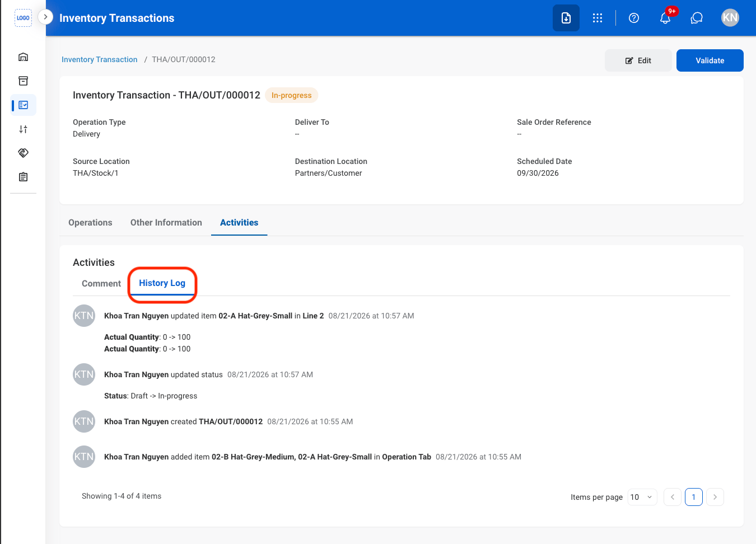Open the KN user avatar menu
Image resolution: width=756 pixels, height=544 pixels.
(x=730, y=17)
